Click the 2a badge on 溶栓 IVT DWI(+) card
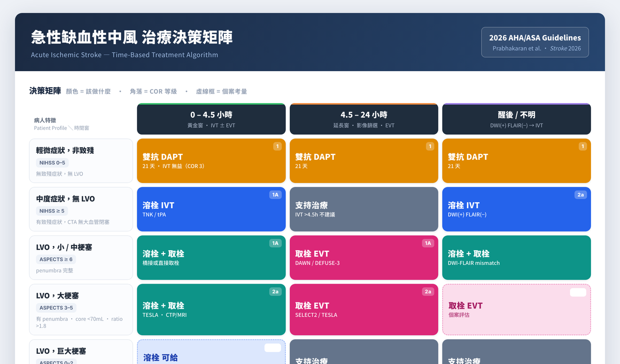 [x=580, y=195]
